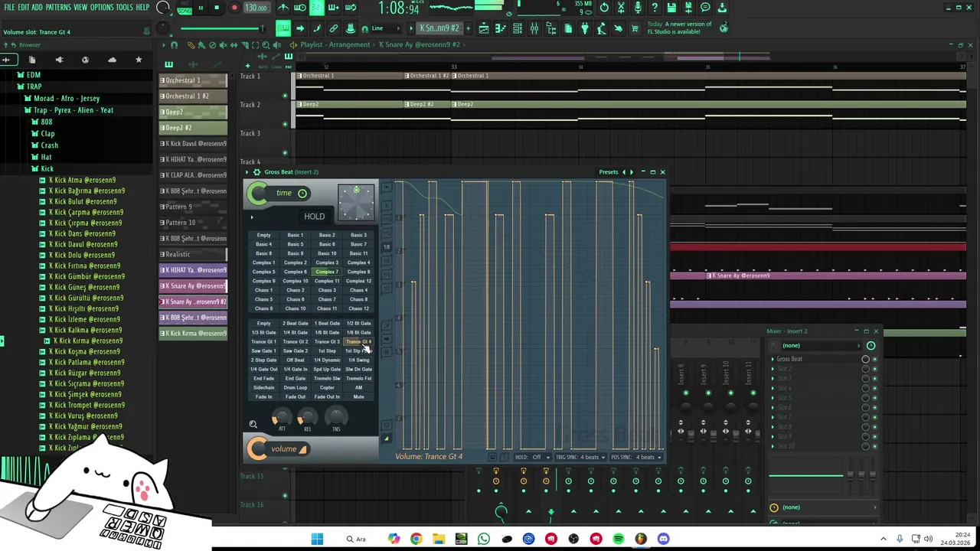The width and height of the screenshot is (980, 551).
Task: Select the stamp tool icon in toolbar
Action: click(351, 29)
